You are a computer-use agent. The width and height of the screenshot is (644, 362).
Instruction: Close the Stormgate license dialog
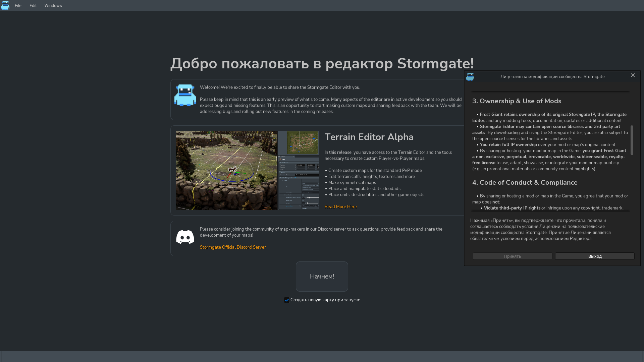pos(633,75)
